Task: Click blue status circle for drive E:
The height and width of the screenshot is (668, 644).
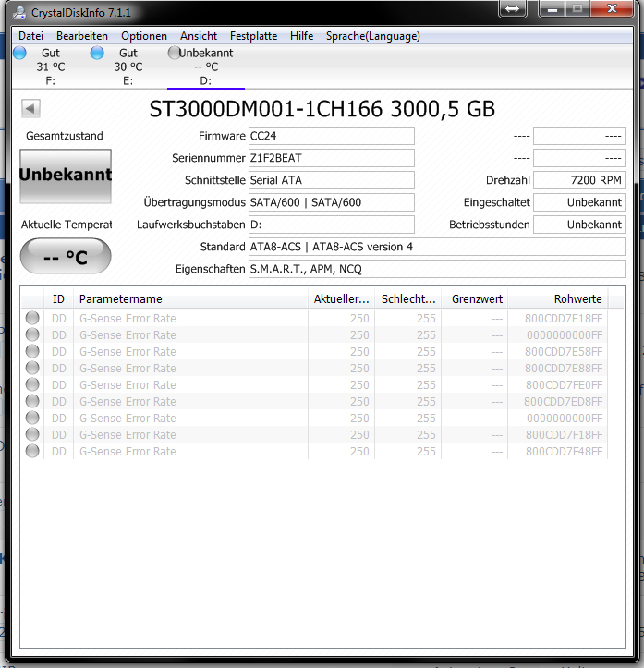Action: coord(97,53)
